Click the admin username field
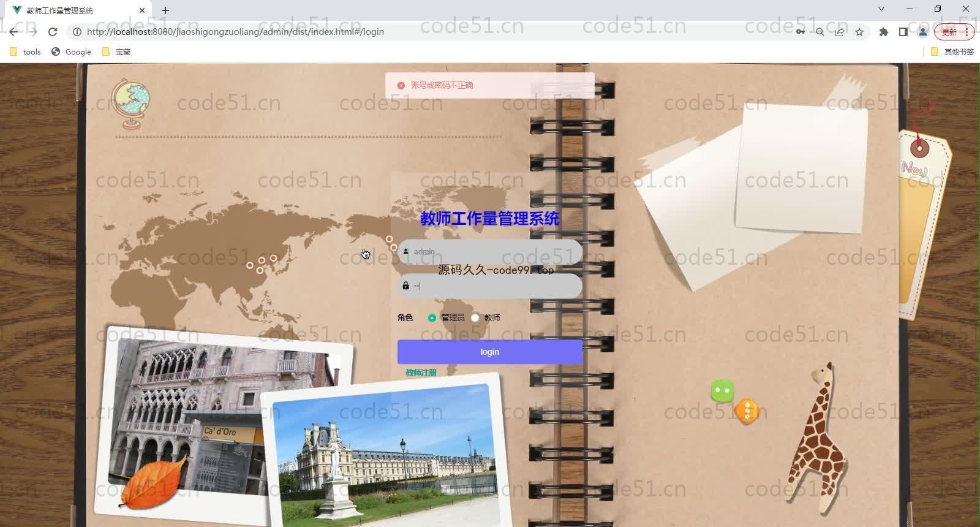980x527 pixels. 490,252
